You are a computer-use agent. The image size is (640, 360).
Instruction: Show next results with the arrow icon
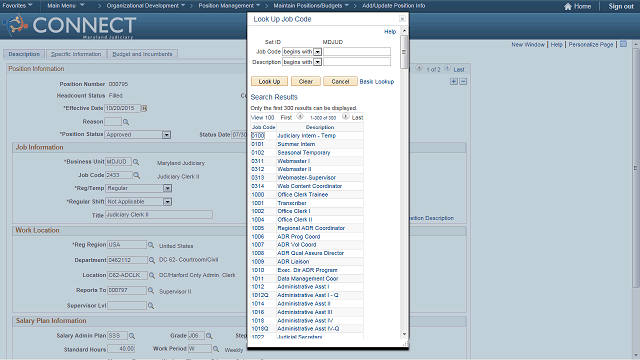pyautogui.click(x=345, y=117)
